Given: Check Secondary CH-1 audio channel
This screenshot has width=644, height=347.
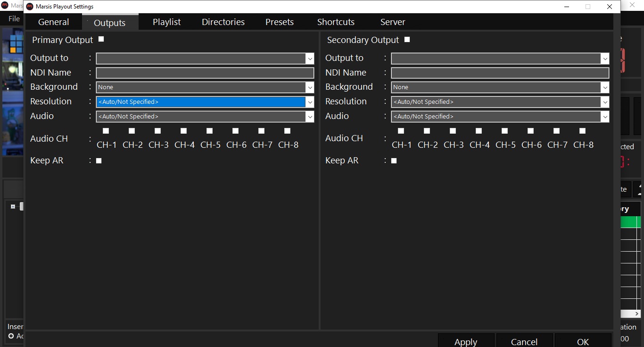Looking at the screenshot, I should (x=401, y=131).
